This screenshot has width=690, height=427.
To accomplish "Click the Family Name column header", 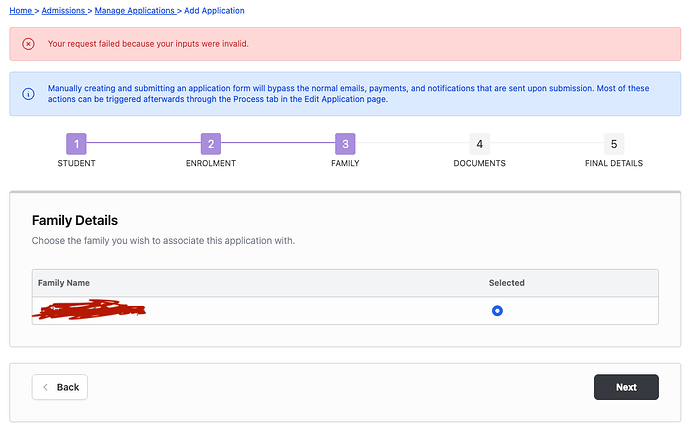I will point(63,283).
